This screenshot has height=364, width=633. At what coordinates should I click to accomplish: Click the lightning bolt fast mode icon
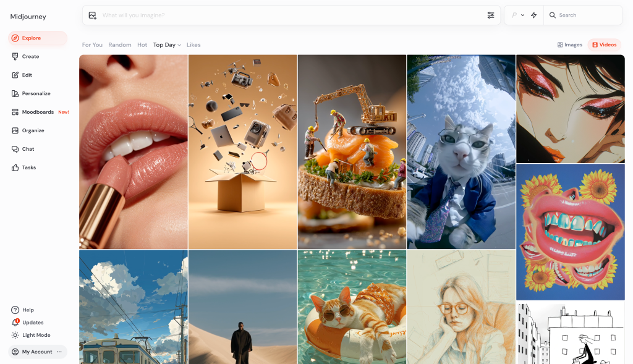pyautogui.click(x=533, y=15)
